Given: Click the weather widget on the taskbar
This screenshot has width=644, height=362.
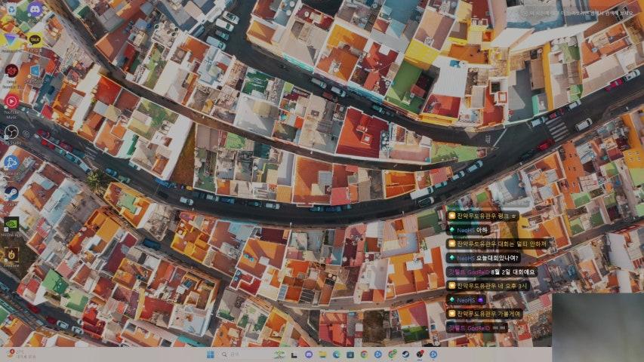Looking at the screenshot, I should coord(21,354).
